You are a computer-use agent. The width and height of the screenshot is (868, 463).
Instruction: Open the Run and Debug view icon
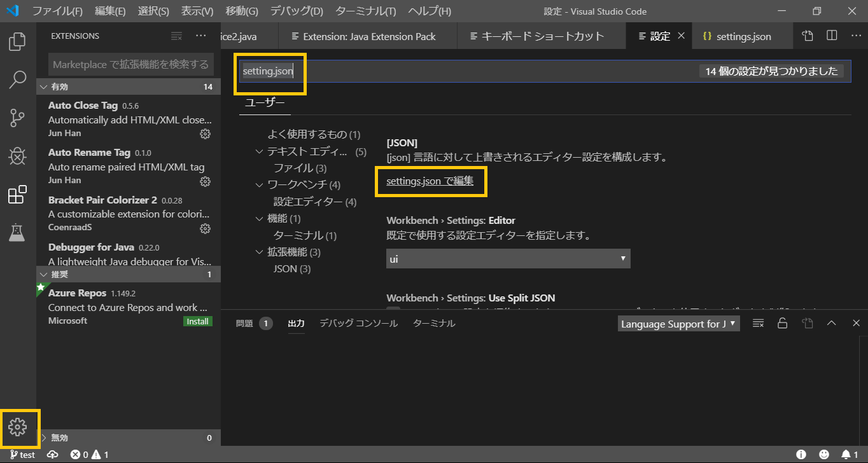[x=17, y=156]
